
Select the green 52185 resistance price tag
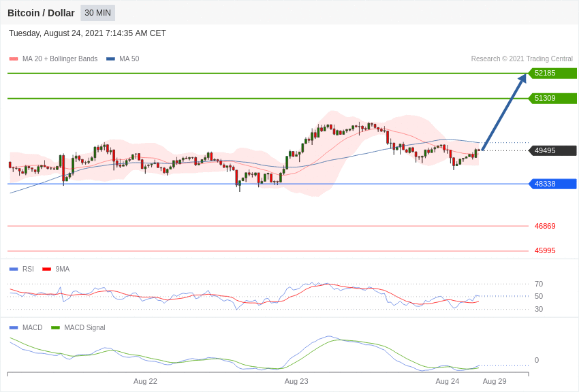click(x=552, y=73)
